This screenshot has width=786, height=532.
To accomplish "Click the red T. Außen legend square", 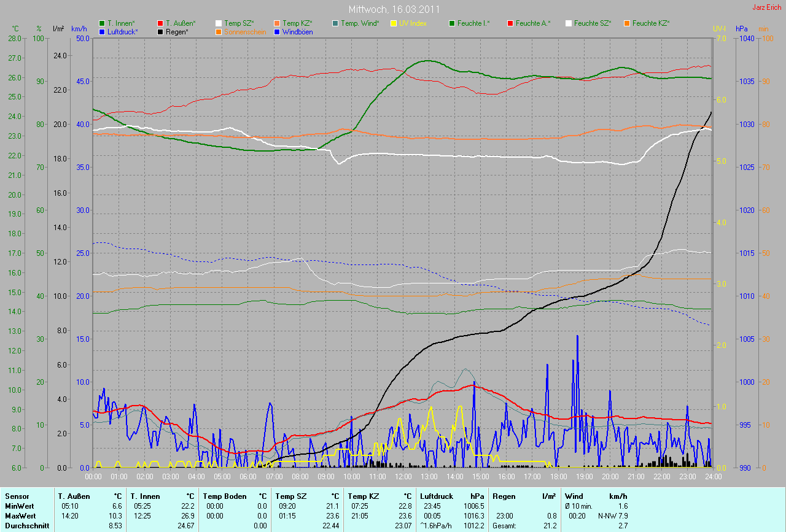I will click(161, 23).
